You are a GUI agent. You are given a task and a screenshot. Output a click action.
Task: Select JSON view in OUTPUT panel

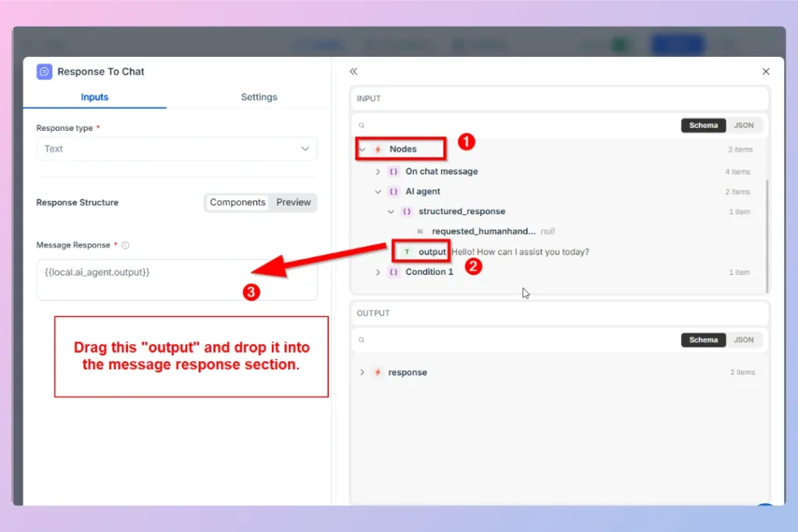pos(743,340)
